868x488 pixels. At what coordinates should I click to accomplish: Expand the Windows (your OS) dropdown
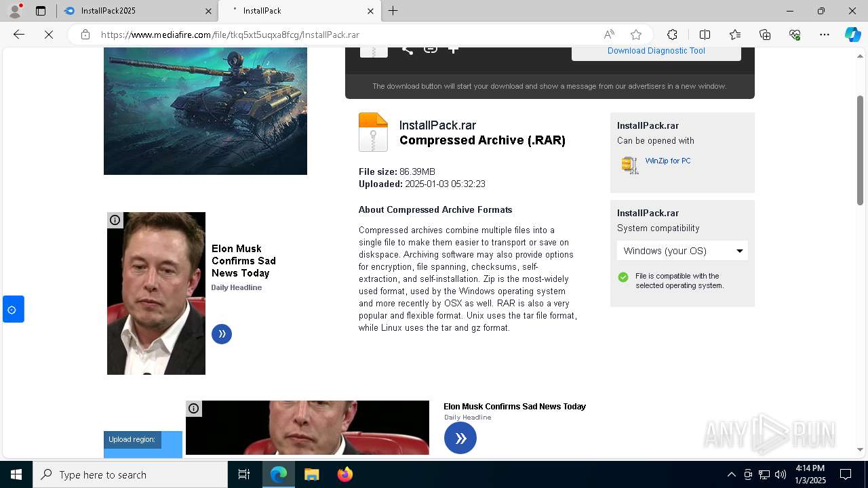point(682,251)
